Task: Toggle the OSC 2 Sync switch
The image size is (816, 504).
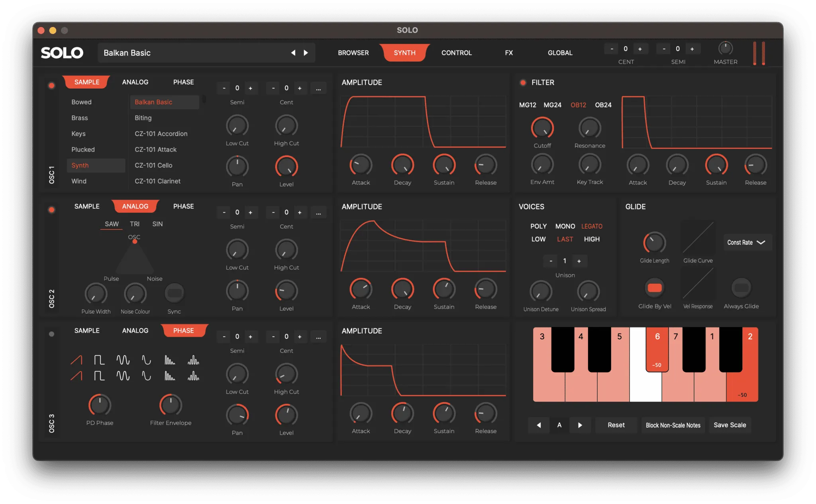Action: point(174,293)
